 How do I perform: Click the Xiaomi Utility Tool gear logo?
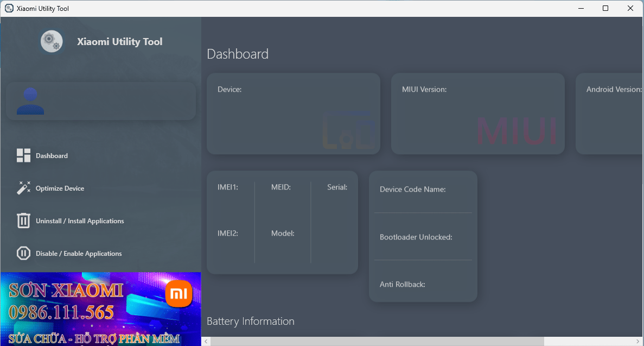[52, 41]
